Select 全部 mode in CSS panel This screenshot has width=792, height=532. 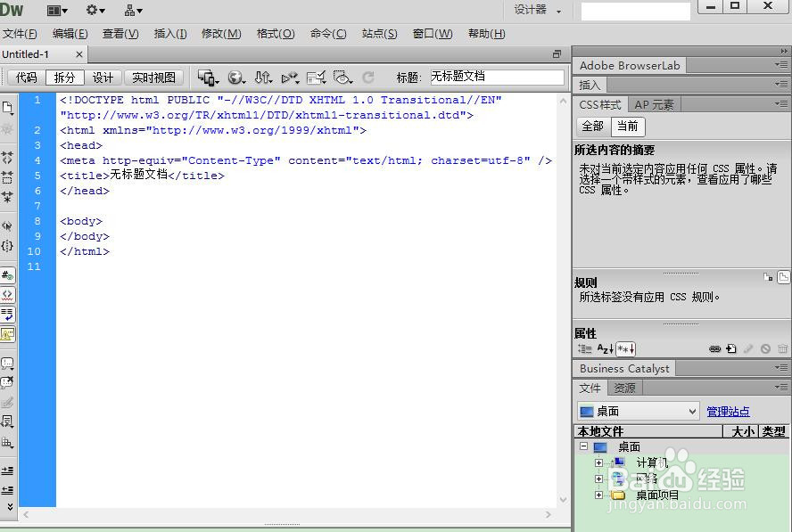coord(593,127)
